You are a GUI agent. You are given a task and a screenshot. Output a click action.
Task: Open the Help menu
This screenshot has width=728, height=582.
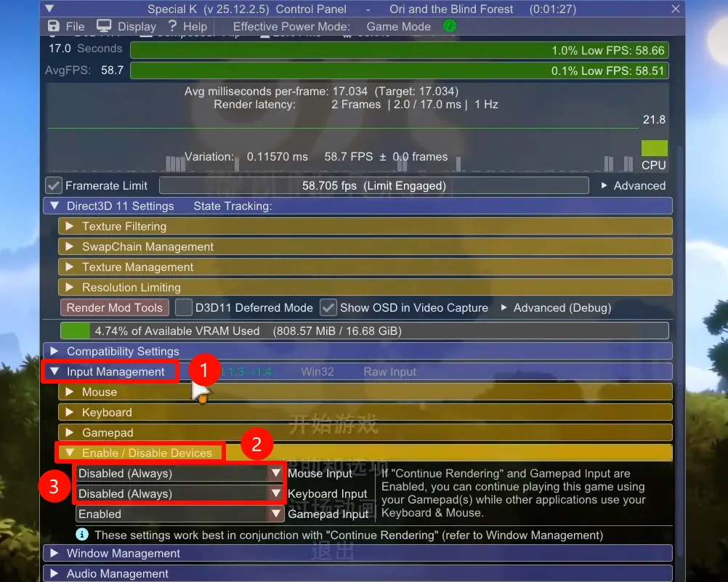[x=195, y=26]
